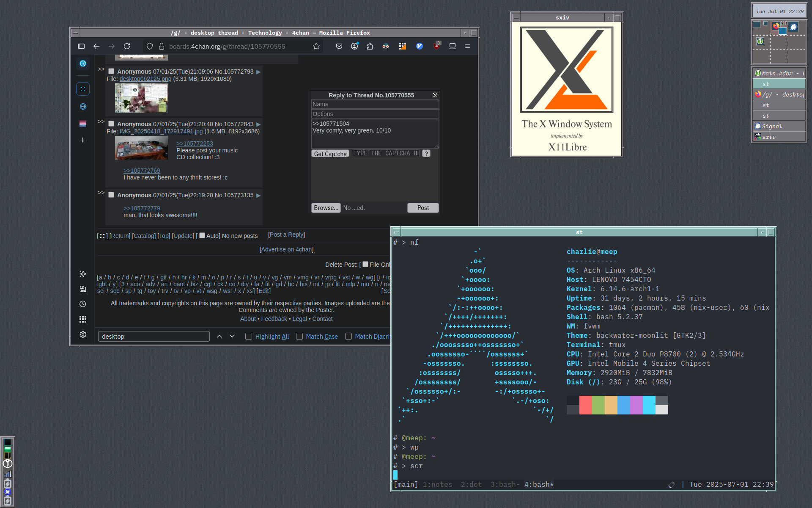
Task: Select Main.kdbx in the window list
Action: [x=779, y=73]
